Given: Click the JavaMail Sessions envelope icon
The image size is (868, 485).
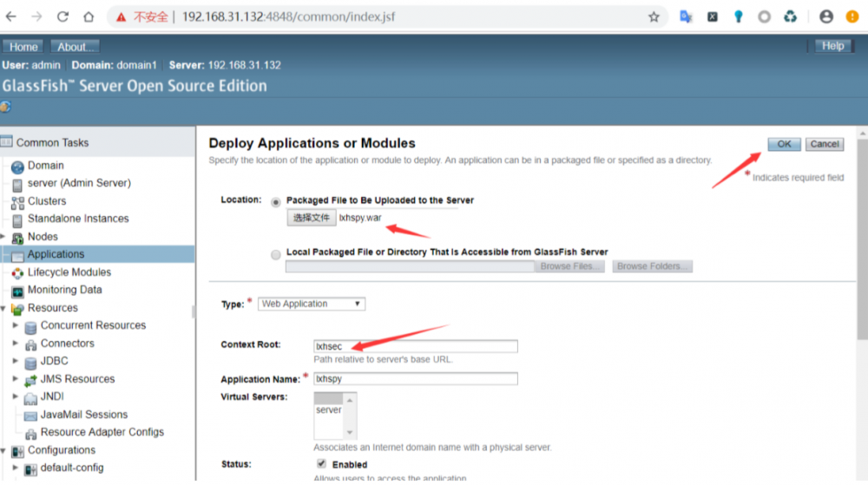Looking at the screenshot, I should click(30, 416).
